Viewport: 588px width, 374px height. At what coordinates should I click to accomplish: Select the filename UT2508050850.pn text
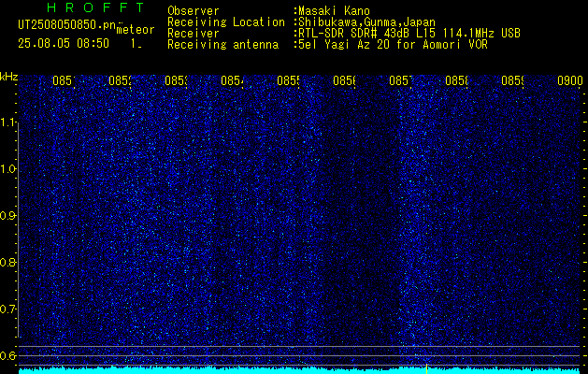(66, 25)
